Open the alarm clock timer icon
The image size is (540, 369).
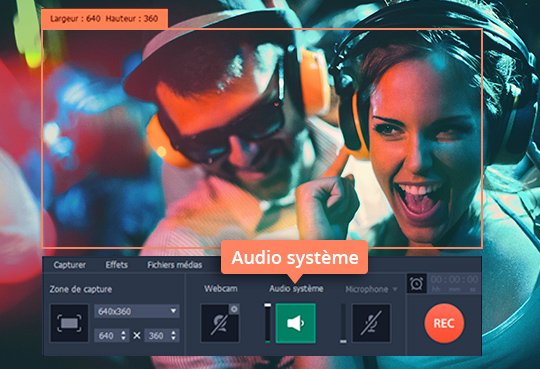pos(417,284)
